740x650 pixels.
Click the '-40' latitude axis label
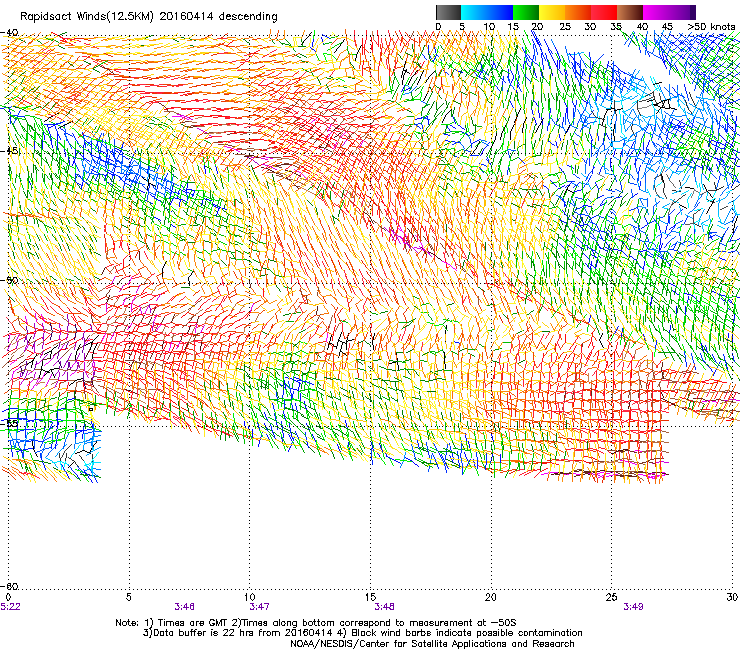9,33
